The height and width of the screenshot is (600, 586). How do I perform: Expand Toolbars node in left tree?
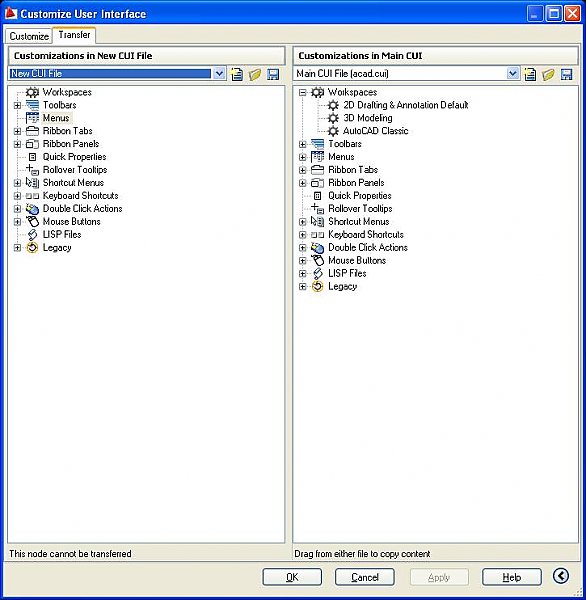point(17,105)
